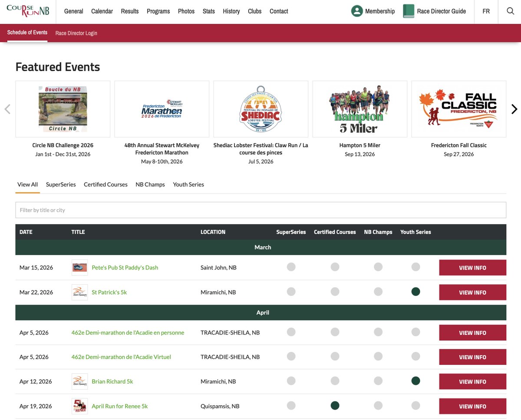Select the NB Champs filter tab
The image size is (521, 420).
coord(150,184)
